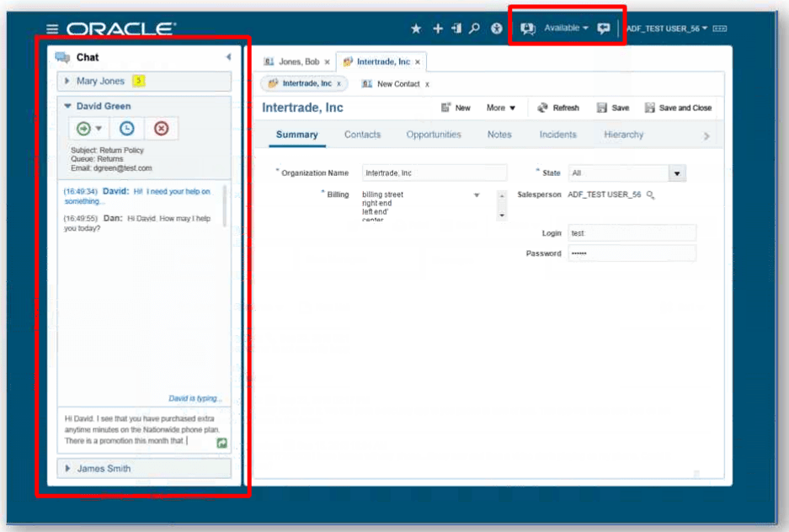Switch to the Contacts tab
The width and height of the screenshot is (789, 532).
click(x=362, y=135)
